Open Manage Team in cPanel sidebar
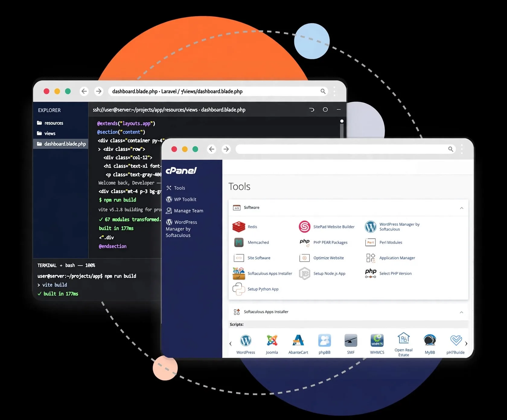507x420 pixels. 184,211
